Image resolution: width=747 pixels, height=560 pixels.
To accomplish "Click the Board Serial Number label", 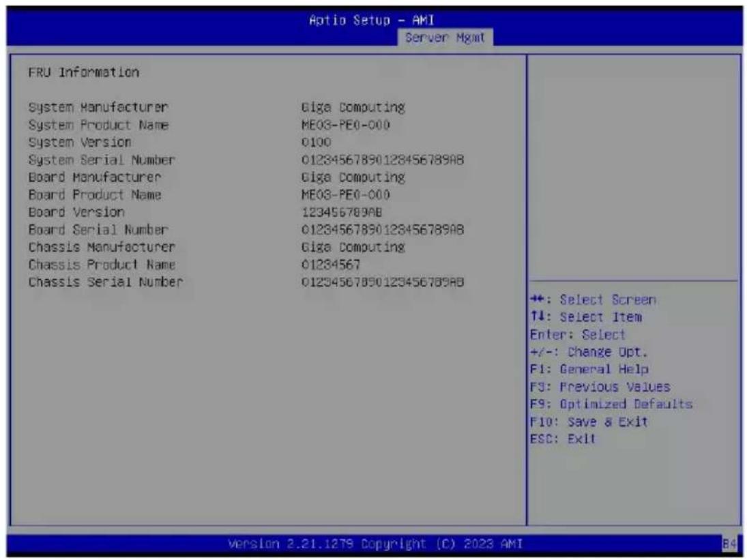I will [x=98, y=229].
